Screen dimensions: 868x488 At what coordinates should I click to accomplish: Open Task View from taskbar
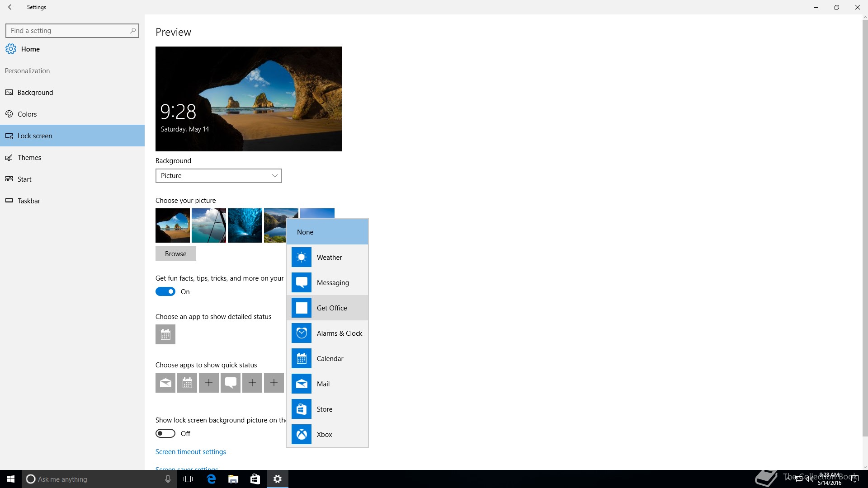pyautogui.click(x=188, y=479)
